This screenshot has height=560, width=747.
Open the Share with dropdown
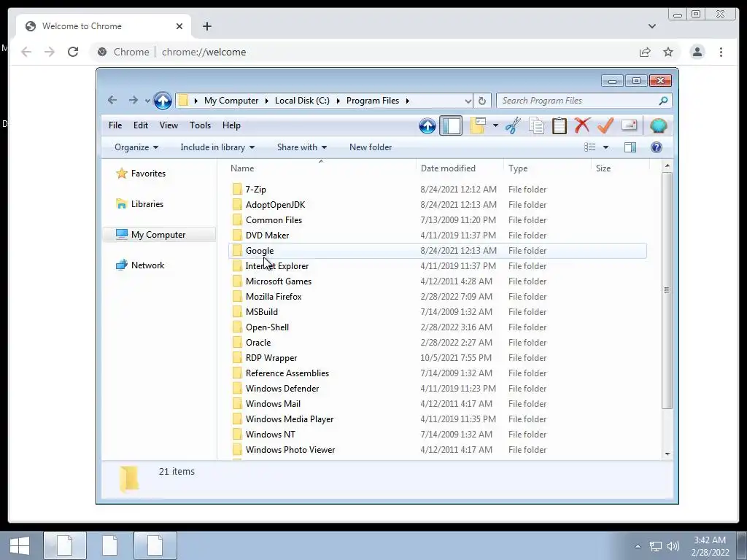(x=302, y=147)
